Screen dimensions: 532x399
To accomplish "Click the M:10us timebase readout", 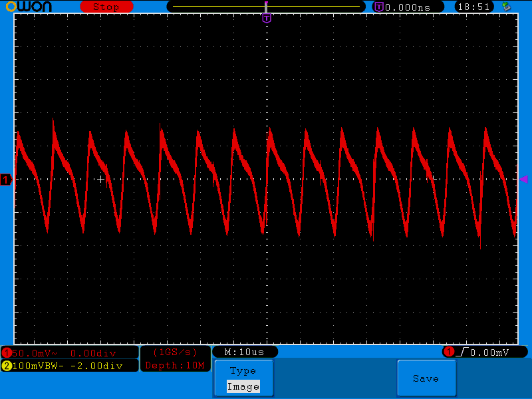I will click(245, 352).
